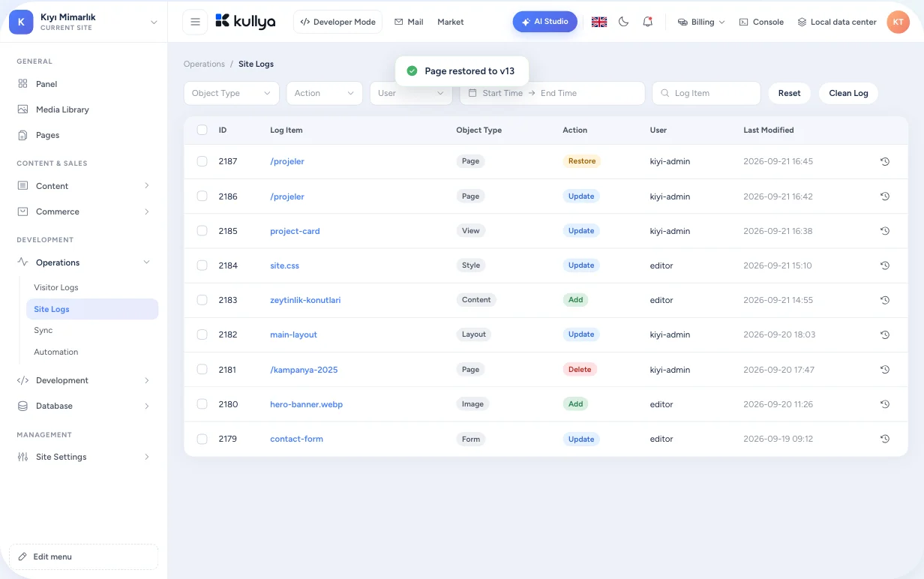This screenshot has width=924, height=579.
Task: Click the Panel sidebar icon
Action: tap(22, 84)
